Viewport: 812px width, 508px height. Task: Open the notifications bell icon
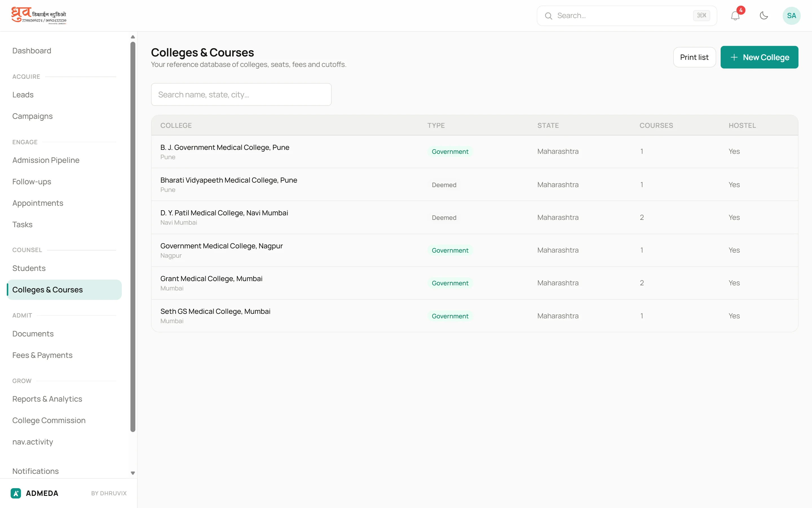pyautogui.click(x=735, y=16)
